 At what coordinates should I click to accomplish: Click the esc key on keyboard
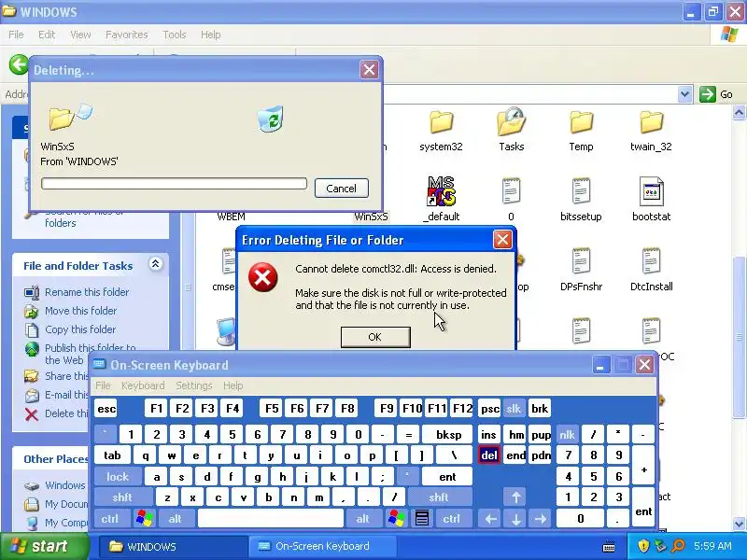pos(106,409)
